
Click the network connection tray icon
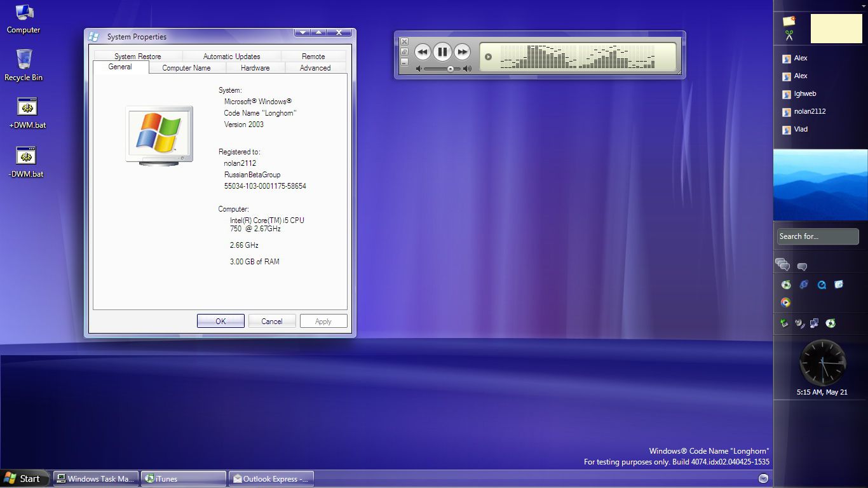pyautogui.click(x=815, y=323)
